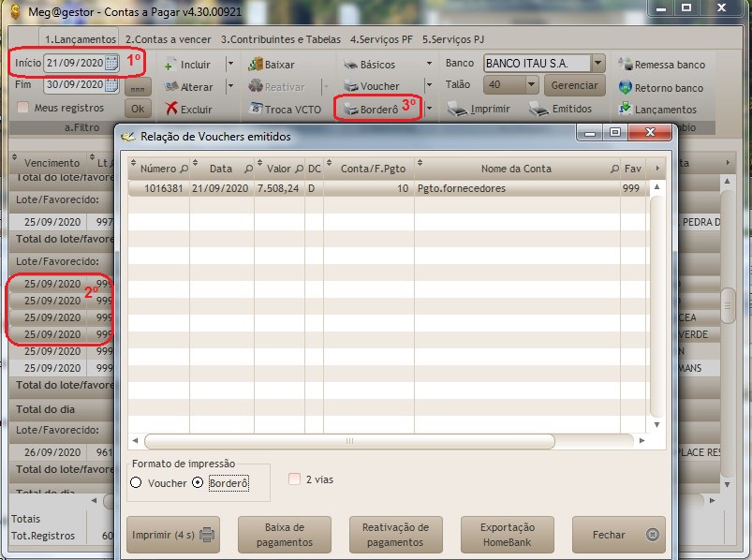
Task: Click the Incluir add icon
Action: (x=170, y=65)
